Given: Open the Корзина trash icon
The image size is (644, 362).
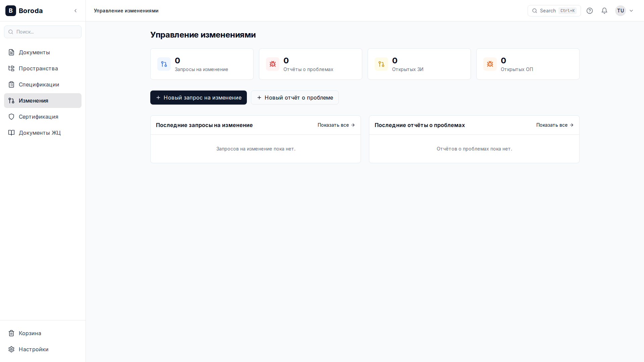Looking at the screenshot, I should pyautogui.click(x=11, y=333).
